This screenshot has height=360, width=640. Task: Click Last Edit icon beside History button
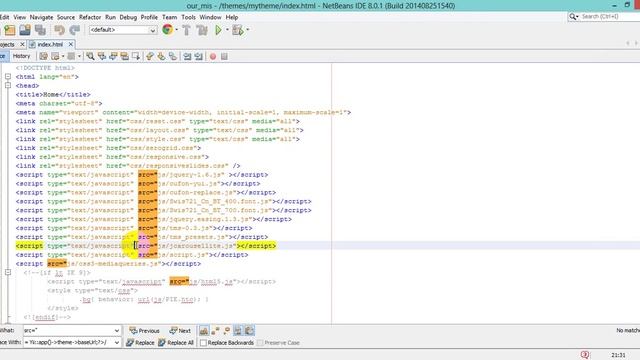[43, 56]
